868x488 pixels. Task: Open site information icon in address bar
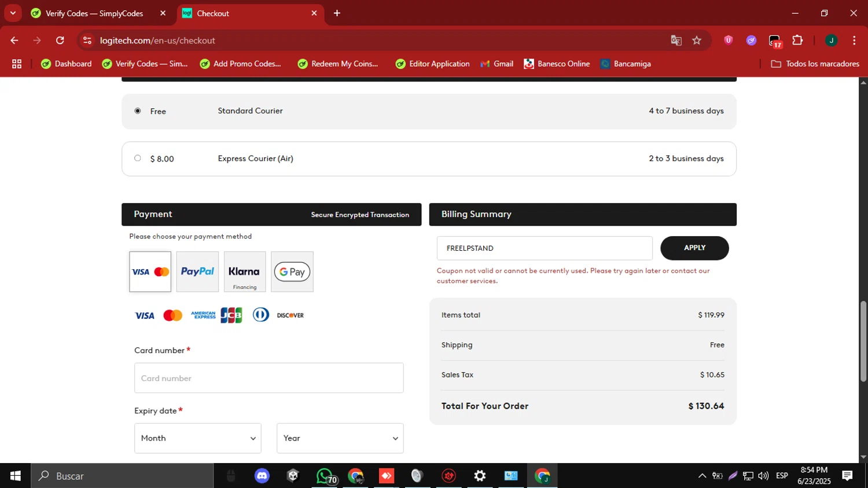[x=87, y=41]
